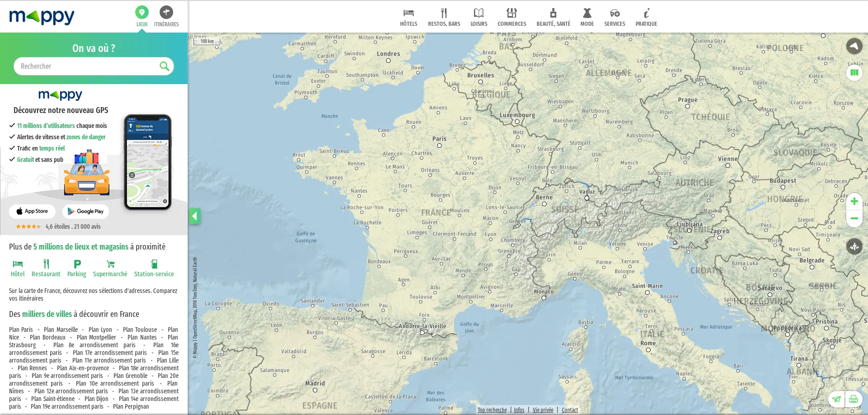The width and height of the screenshot is (868, 415).
Task: Toggle the map layers view
Action: 855,72
